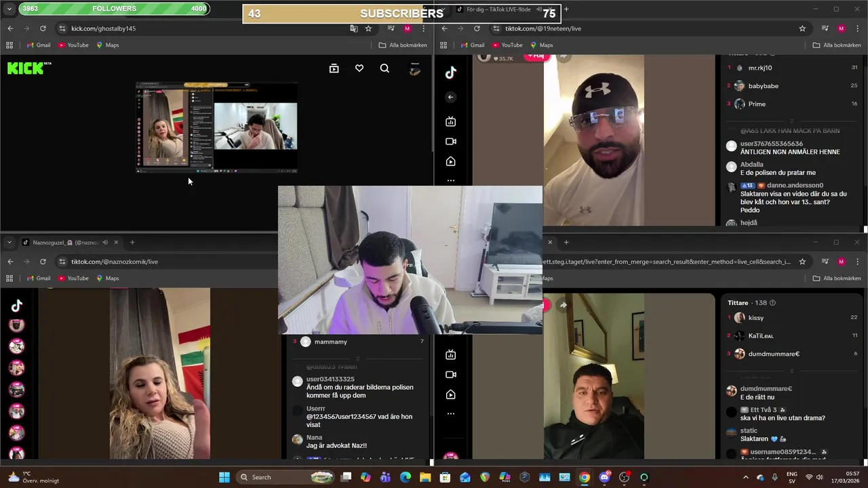Click viewer kissy in Tittare list
Screen dimensions: 868x488
point(755,318)
